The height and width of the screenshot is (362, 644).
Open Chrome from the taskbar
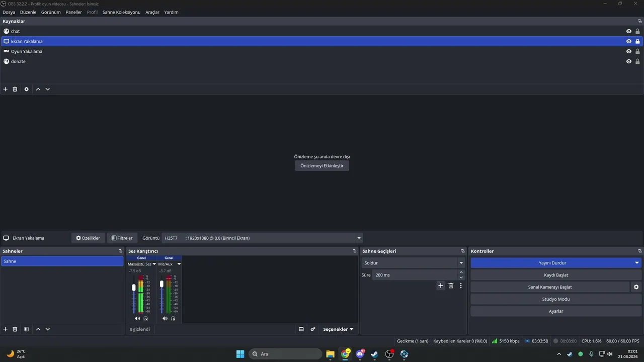(345, 354)
